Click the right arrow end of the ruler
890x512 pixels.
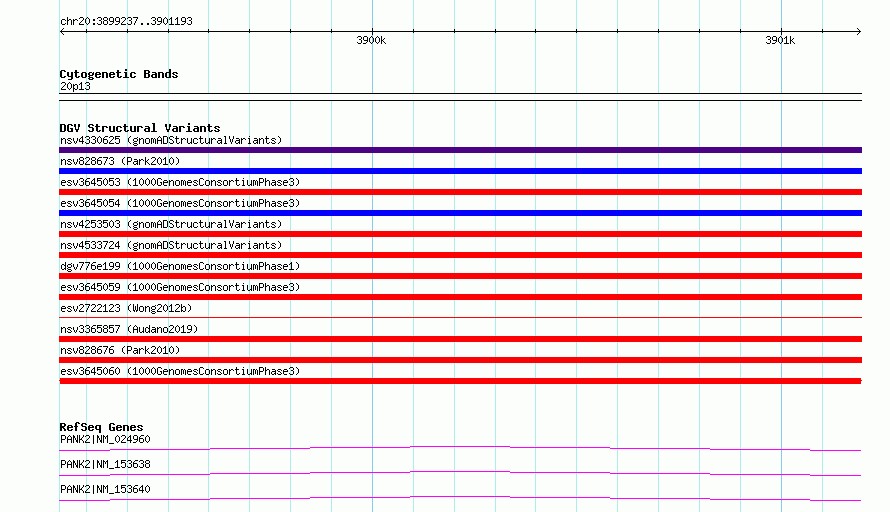858,32
